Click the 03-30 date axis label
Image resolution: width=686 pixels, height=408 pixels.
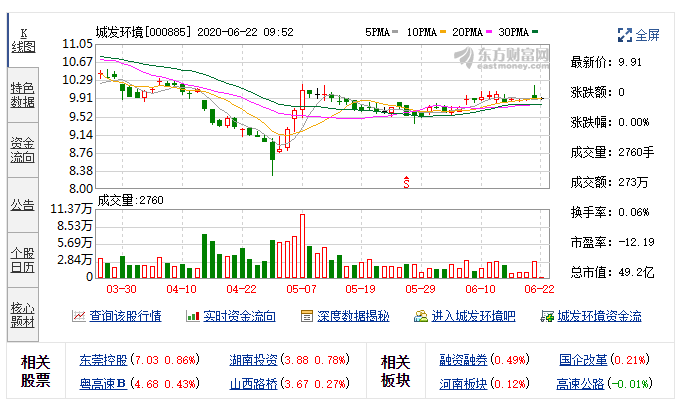coord(121,289)
